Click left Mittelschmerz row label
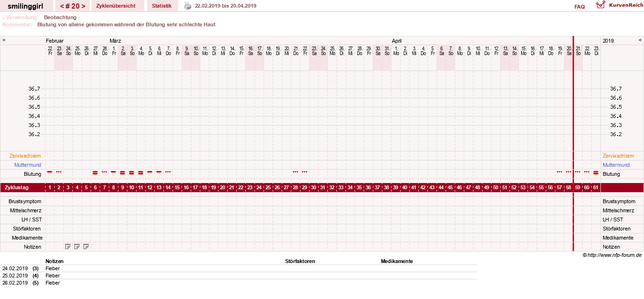The height and width of the screenshot is (299, 644). point(26,210)
